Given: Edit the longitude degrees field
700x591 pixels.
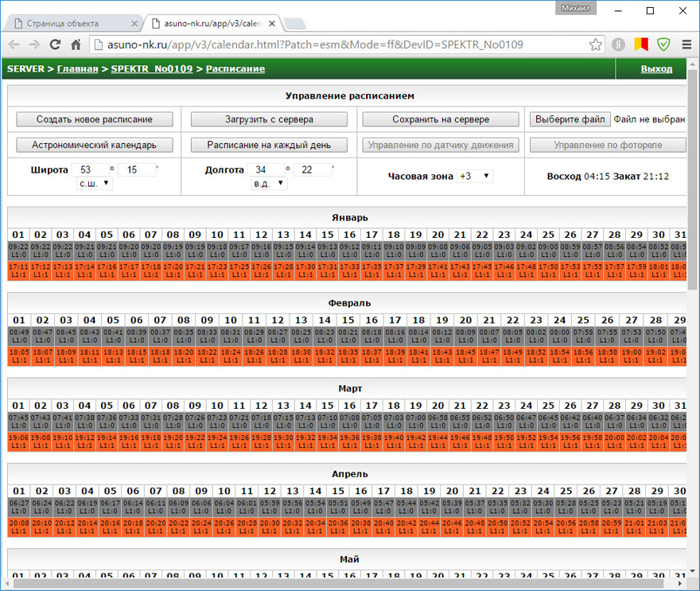Looking at the screenshot, I should (x=266, y=169).
